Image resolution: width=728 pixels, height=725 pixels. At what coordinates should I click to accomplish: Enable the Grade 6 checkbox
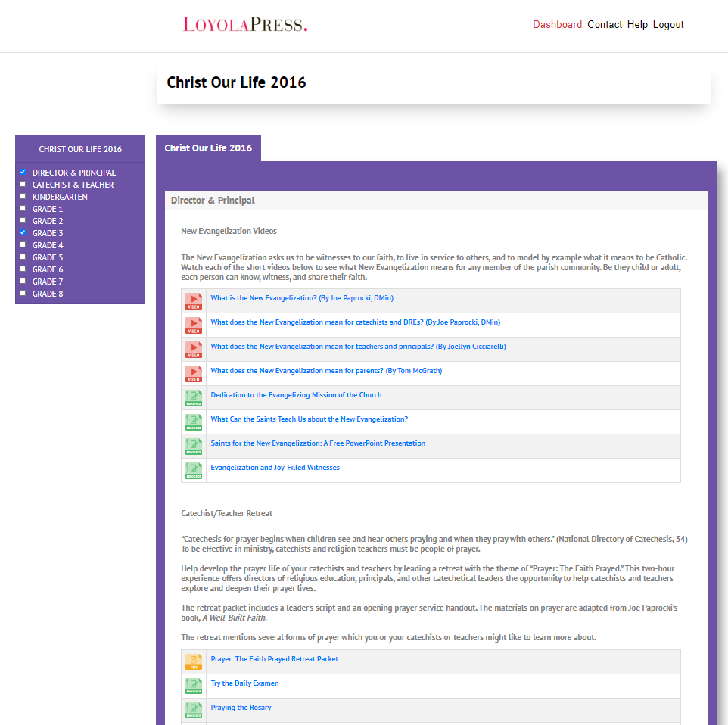coord(23,269)
